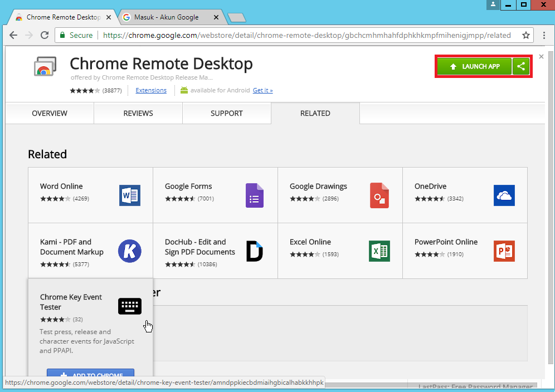The height and width of the screenshot is (392, 555).
Task: Click the green Secure padlock icon
Action: 62,35
